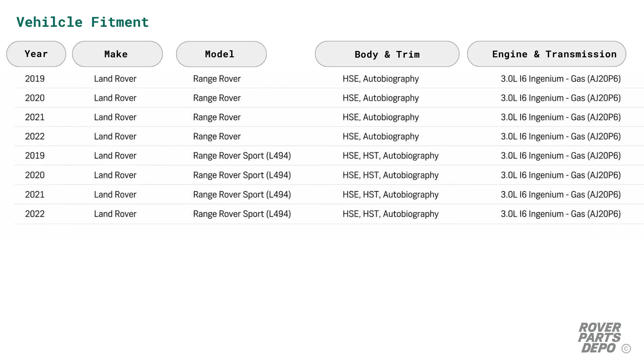
Task: Click the Rover Parts Depo logo
Action: click(x=599, y=338)
